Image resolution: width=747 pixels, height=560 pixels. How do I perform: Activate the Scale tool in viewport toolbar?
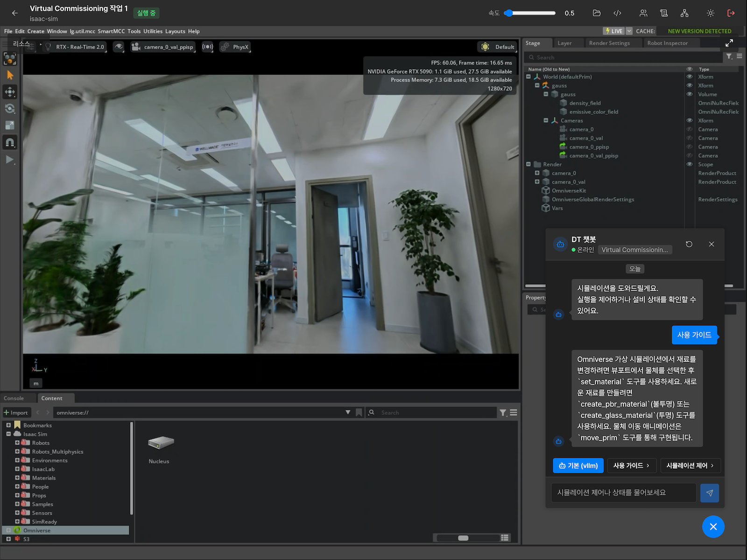(x=10, y=125)
